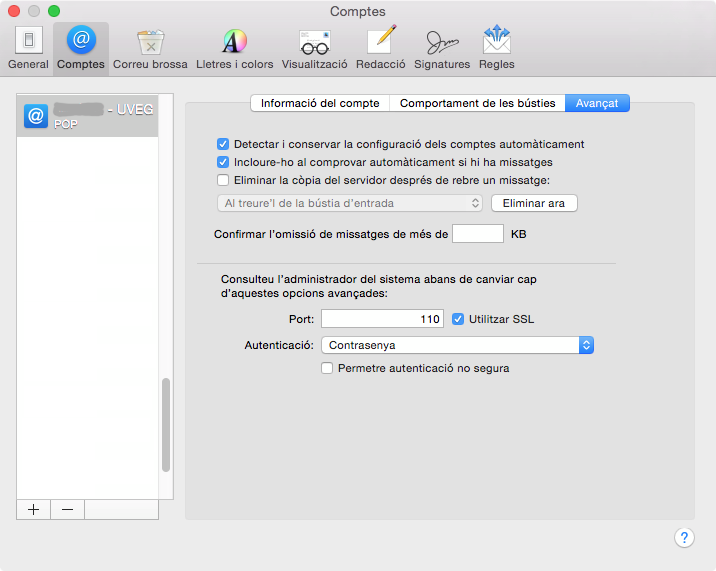Switch to Comportament de les bústies tab

coord(478,103)
